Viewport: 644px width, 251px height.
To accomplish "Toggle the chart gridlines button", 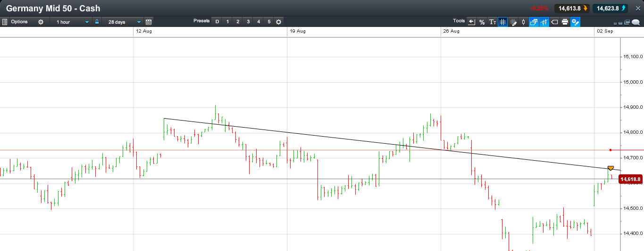I will [502, 22].
